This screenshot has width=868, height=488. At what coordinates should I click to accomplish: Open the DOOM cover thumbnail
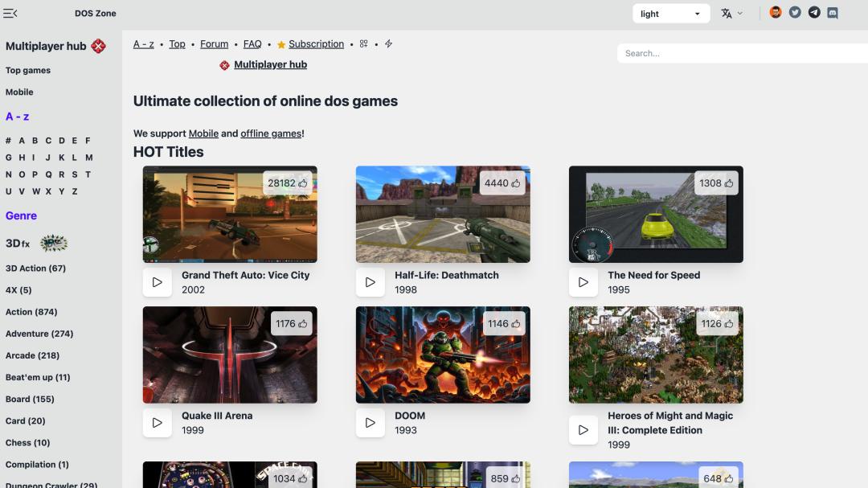tap(443, 355)
